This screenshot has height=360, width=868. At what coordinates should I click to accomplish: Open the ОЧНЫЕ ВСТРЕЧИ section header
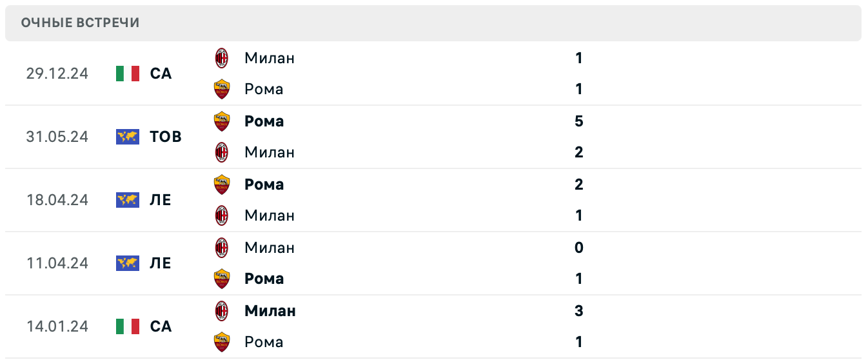80,23
